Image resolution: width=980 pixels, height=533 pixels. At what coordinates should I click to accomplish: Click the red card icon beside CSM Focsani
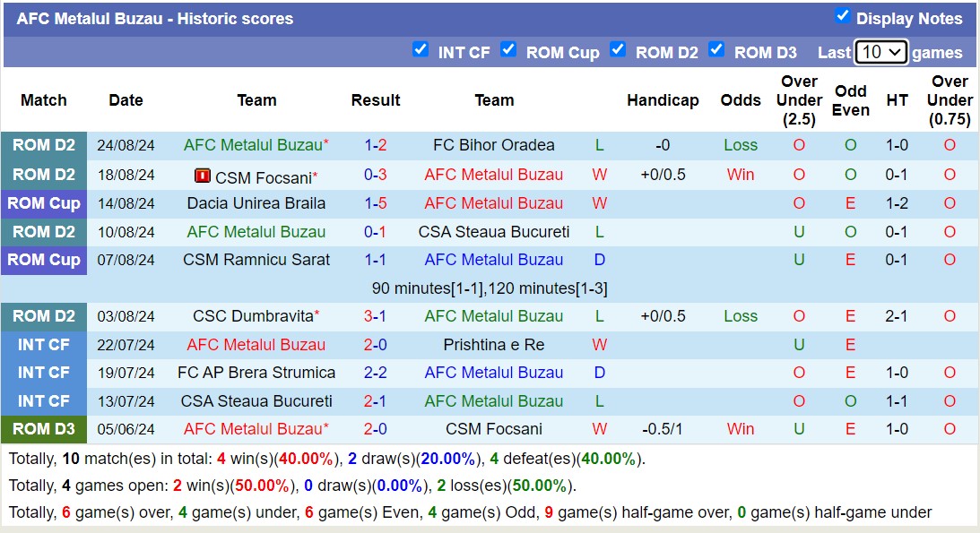(202, 176)
